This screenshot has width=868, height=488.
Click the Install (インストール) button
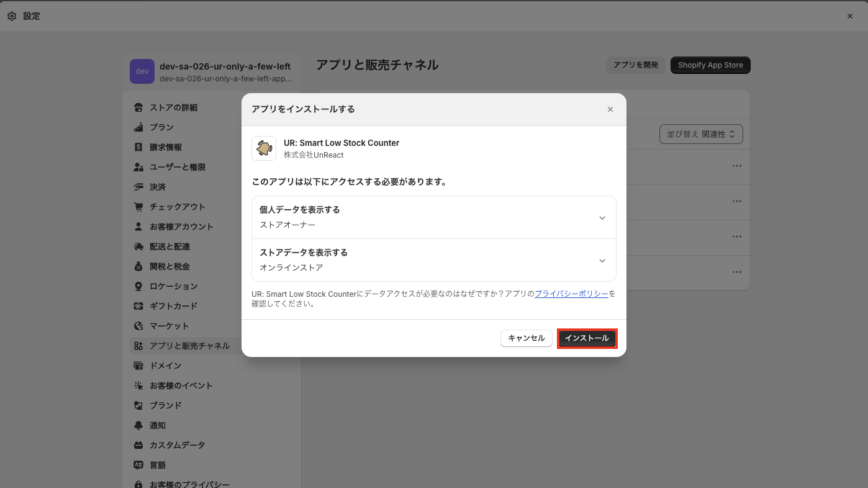point(587,338)
